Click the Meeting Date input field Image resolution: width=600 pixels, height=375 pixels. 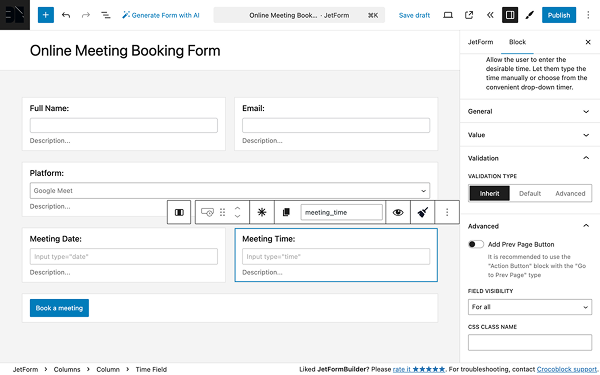[124, 256]
